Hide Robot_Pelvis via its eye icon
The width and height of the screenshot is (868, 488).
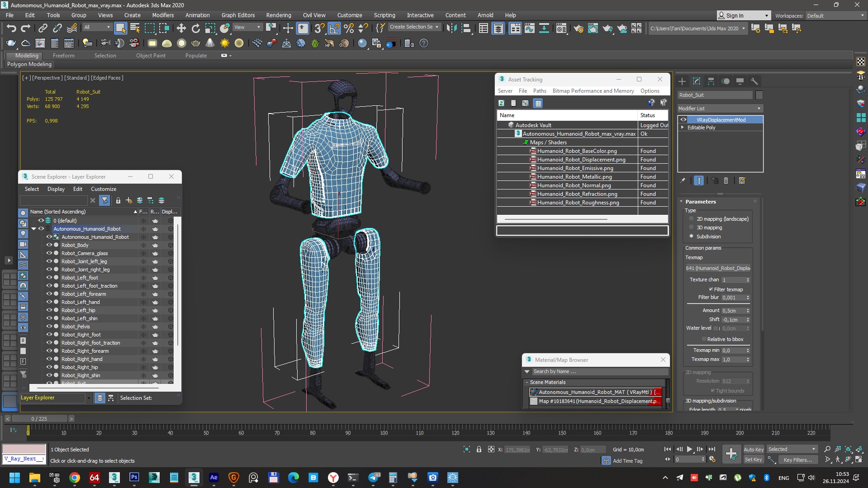(49, 327)
